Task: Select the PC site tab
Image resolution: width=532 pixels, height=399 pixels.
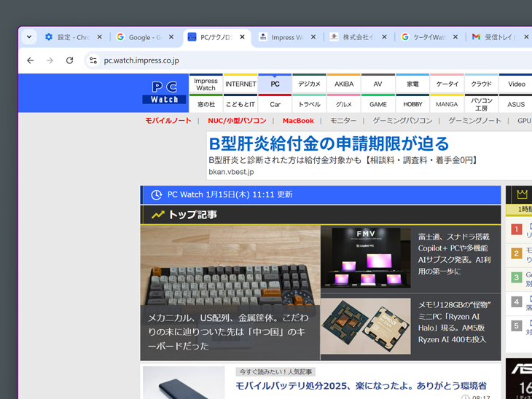Action: 275,84
